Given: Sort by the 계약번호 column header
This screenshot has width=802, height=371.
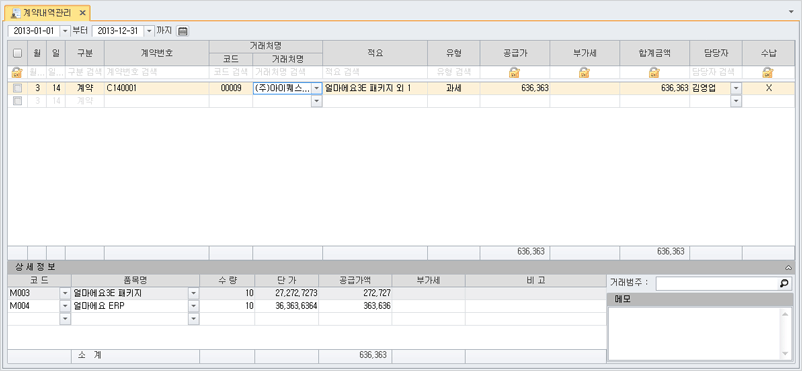Looking at the screenshot, I should pos(157,53).
